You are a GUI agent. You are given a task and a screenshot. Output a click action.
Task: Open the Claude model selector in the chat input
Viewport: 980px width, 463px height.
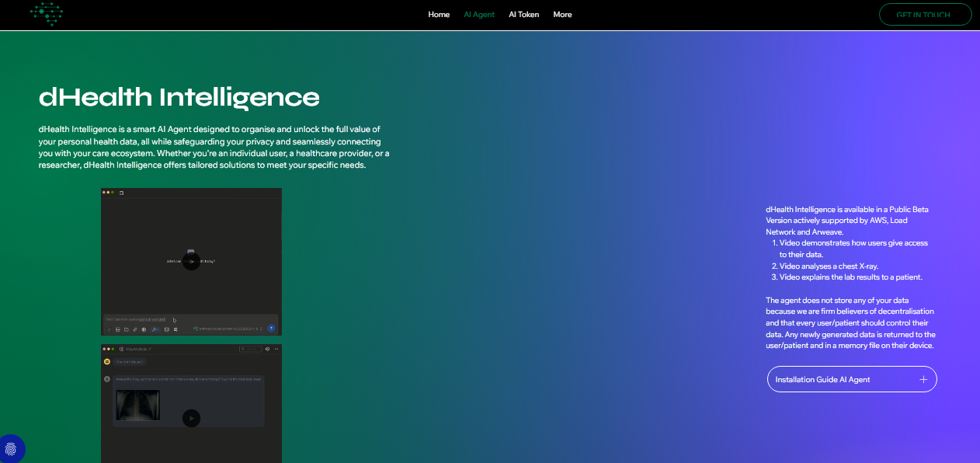point(228,329)
